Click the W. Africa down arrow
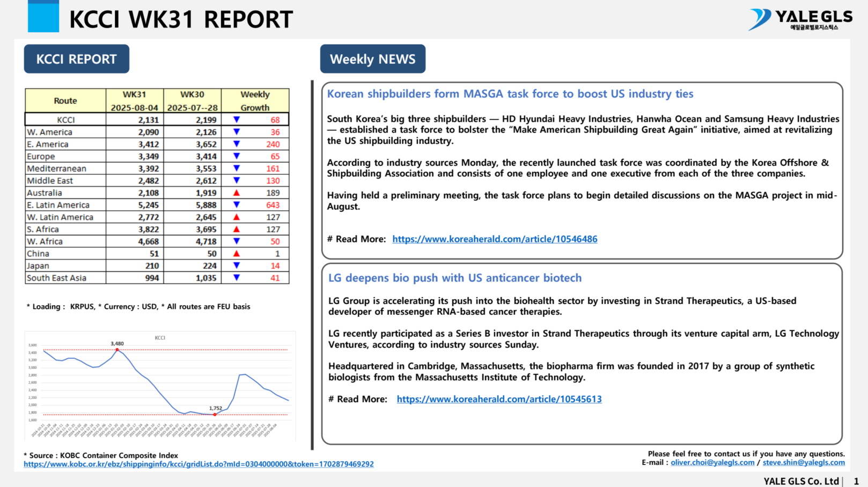 click(237, 241)
